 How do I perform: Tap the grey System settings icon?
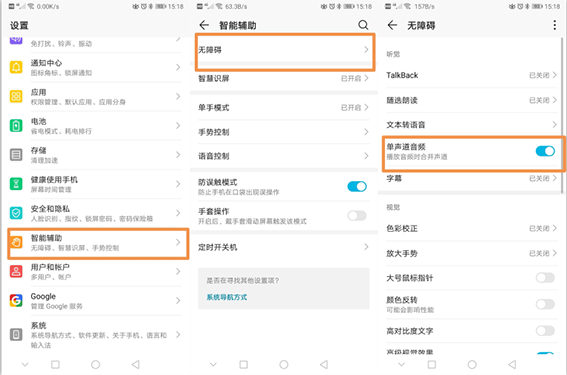[16, 334]
